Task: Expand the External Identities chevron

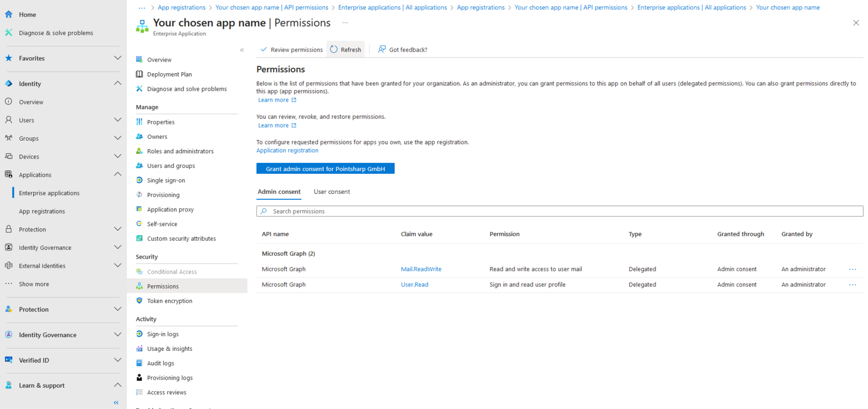Action: click(x=117, y=266)
